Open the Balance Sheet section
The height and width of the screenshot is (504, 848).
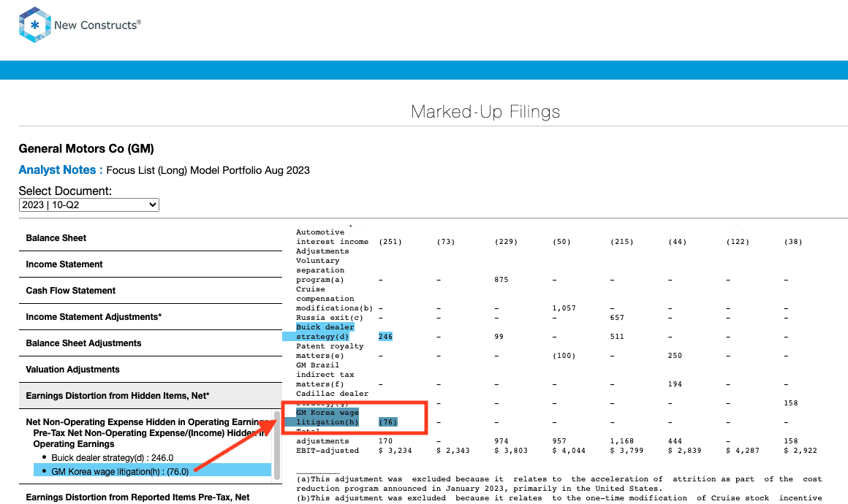pos(151,238)
